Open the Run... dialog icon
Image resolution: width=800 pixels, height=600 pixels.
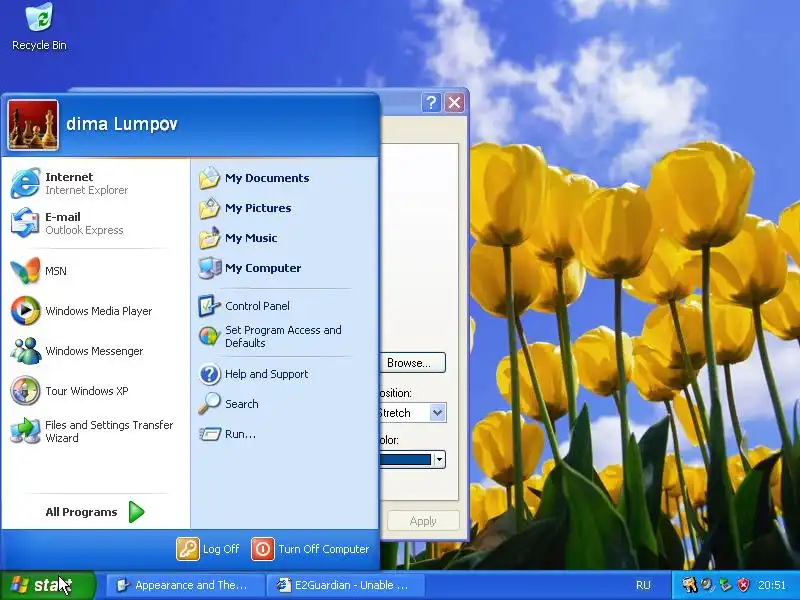click(x=209, y=434)
